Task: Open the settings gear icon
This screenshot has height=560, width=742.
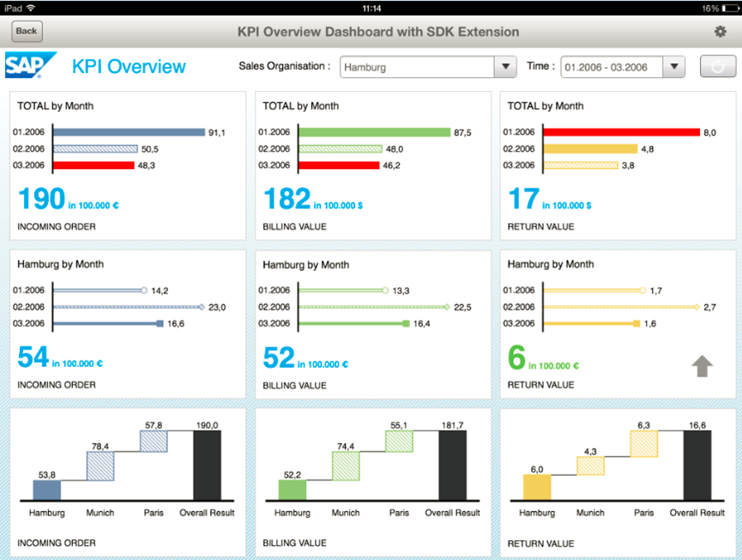Action: [x=720, y=32]
